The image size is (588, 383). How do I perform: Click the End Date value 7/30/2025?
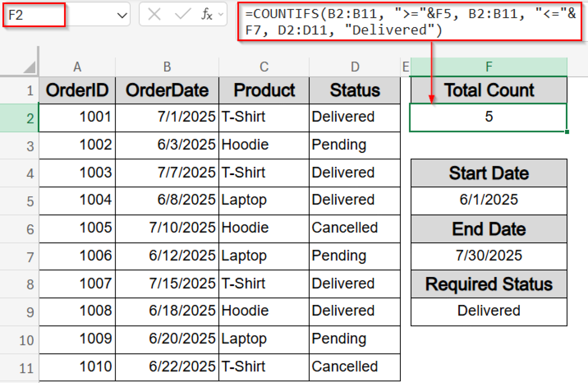(488, 256)
